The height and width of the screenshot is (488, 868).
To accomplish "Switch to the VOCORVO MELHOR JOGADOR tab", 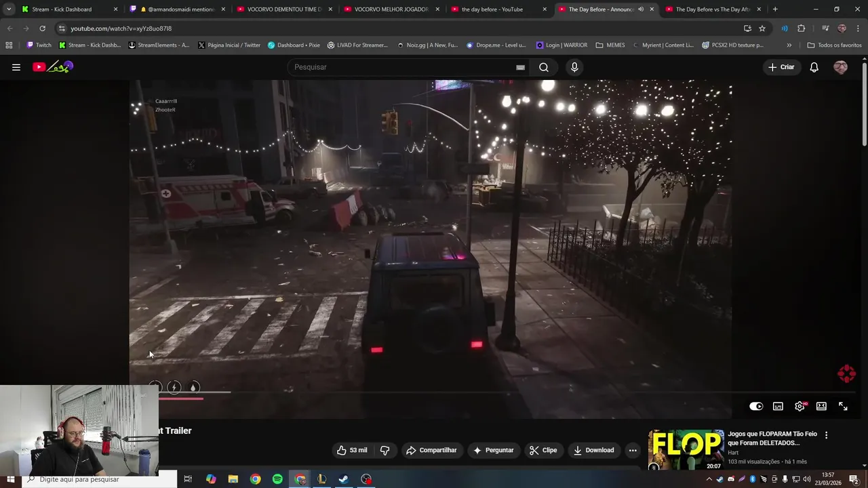I will pos(391,9).
